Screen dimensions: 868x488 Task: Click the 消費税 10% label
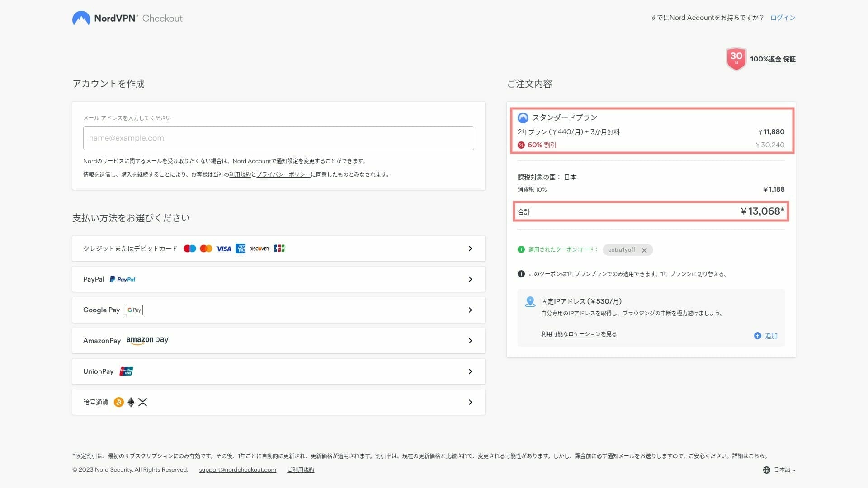(532, 189)
